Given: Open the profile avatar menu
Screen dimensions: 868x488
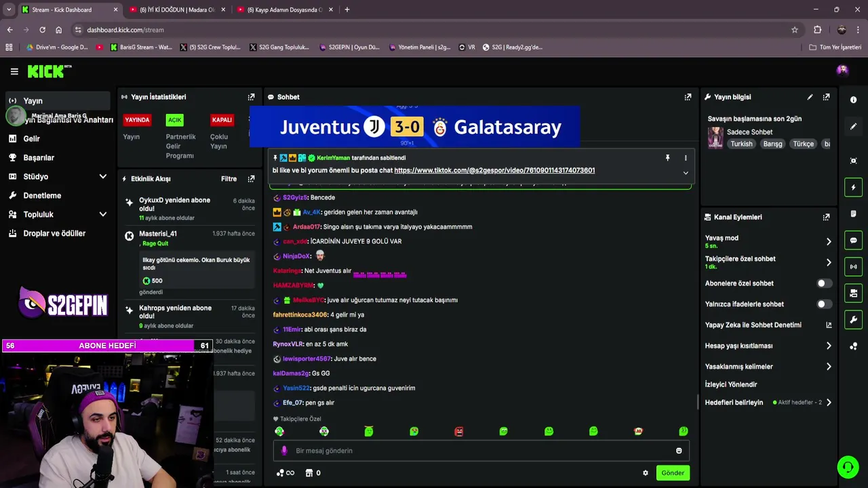Looking at the screenshot, I should pyautogui.click(x=842, y=70).
